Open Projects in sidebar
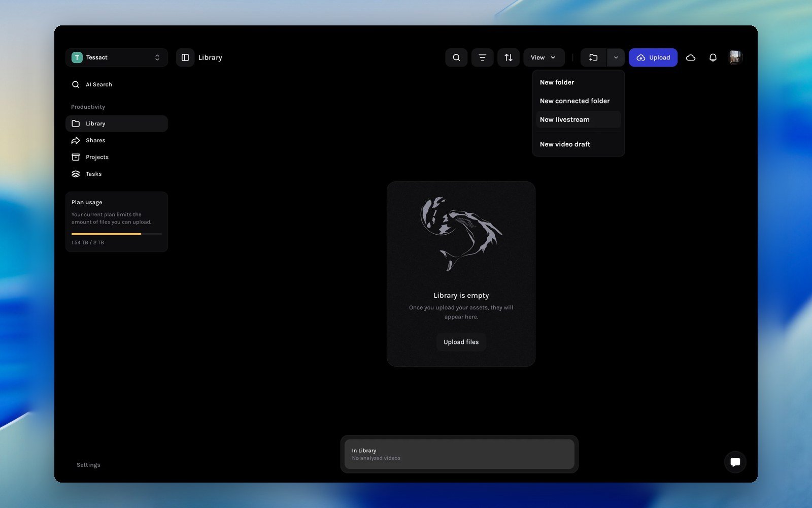 click(116, 157)
